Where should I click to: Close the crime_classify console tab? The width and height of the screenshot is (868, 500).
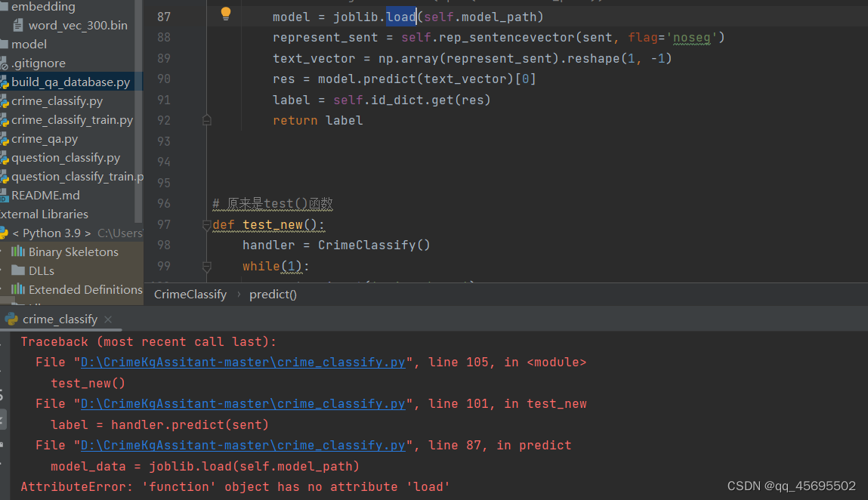pos(107,319)
